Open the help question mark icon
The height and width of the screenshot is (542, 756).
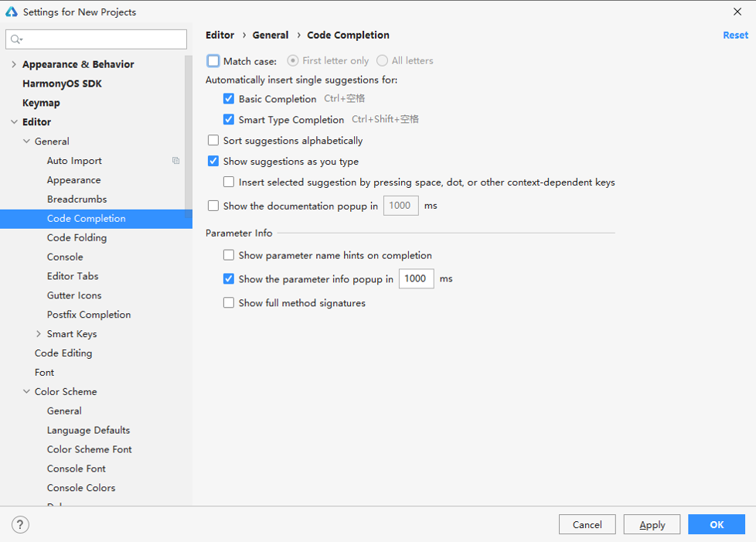pyautogui.click(x=20, y=525)
